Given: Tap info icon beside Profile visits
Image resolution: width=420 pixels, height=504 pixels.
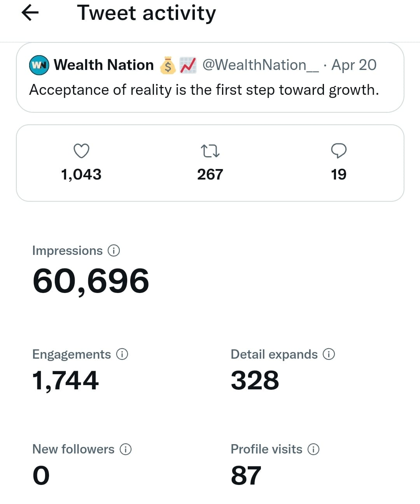Looking at the screenshot, I should [313, 449].
